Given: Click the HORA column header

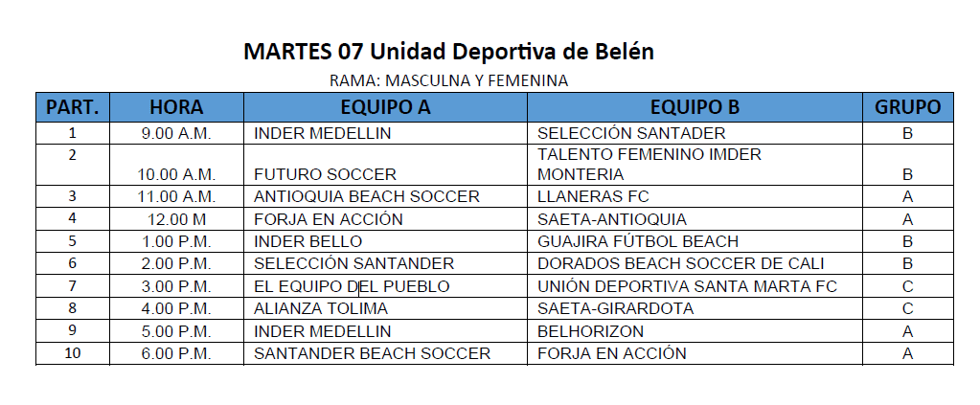Looking at the screenshot, I should click(x=177, y=107).
